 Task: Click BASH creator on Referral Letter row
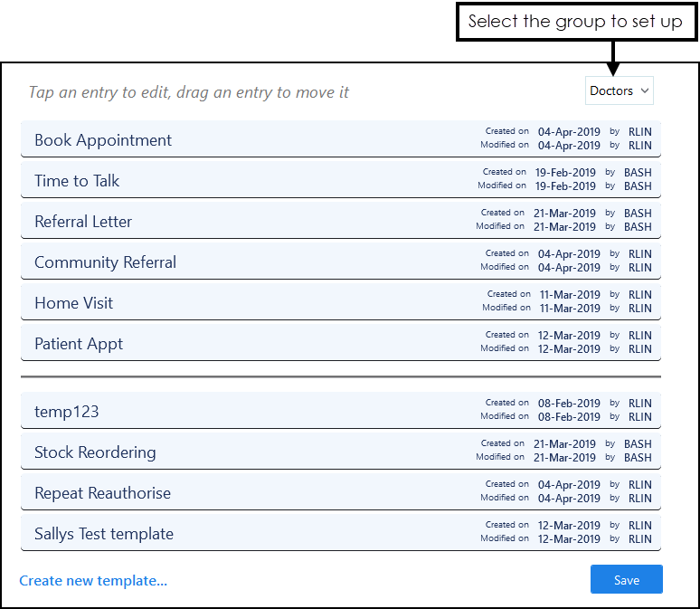(638, 214)
